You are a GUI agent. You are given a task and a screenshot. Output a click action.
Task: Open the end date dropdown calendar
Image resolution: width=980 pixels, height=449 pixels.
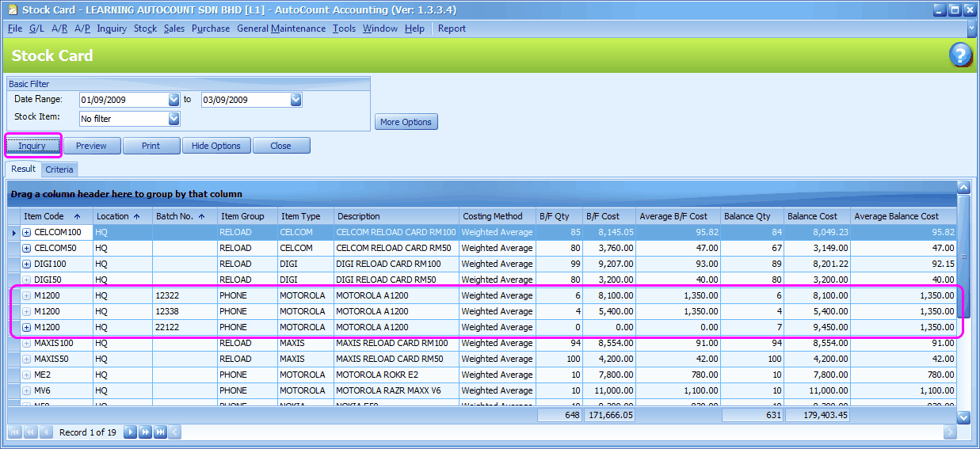coord(296,101)
